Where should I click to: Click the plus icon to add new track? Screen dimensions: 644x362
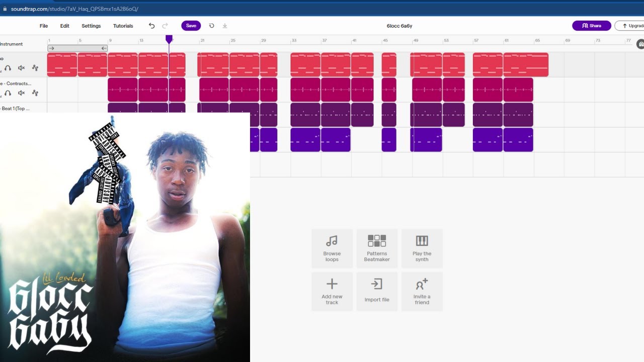pos(332,284)
